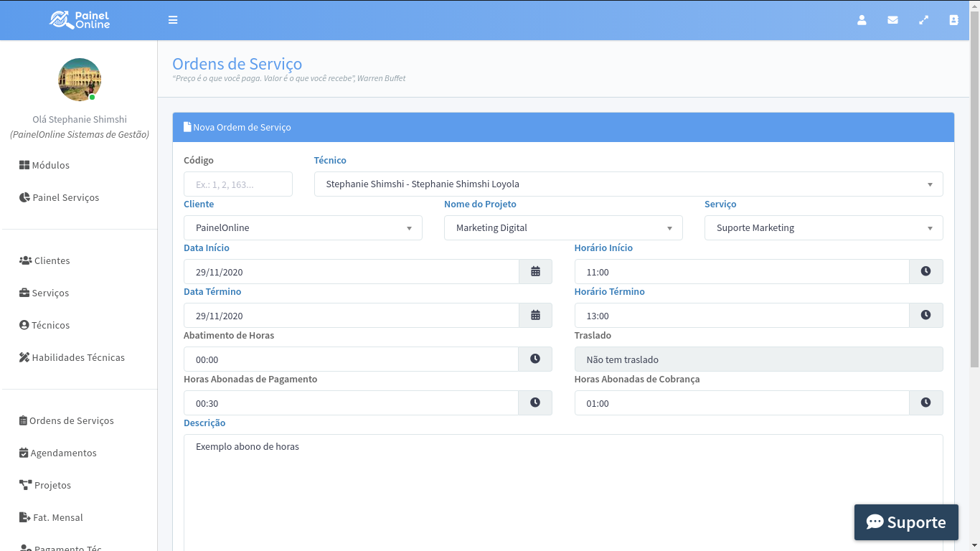Click the Abatimento de Horas field

pos(351,359)
